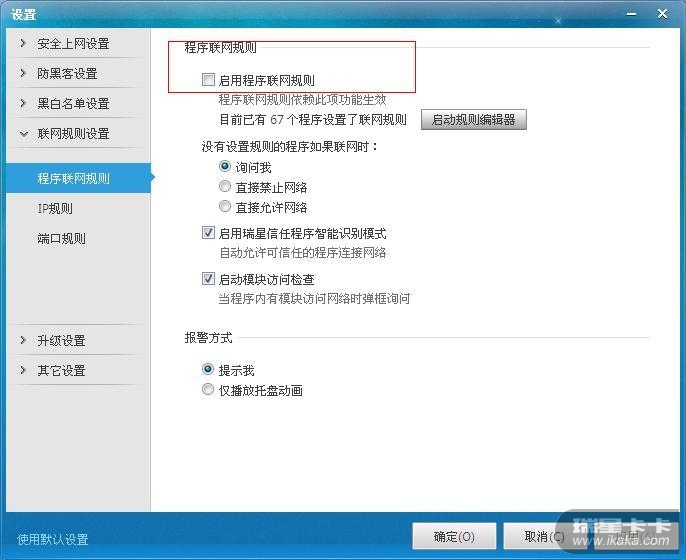Click the 确定(O) button
The height and width of the screenshot is (560, 686).
pyautogui.click(x=454, y=536)
